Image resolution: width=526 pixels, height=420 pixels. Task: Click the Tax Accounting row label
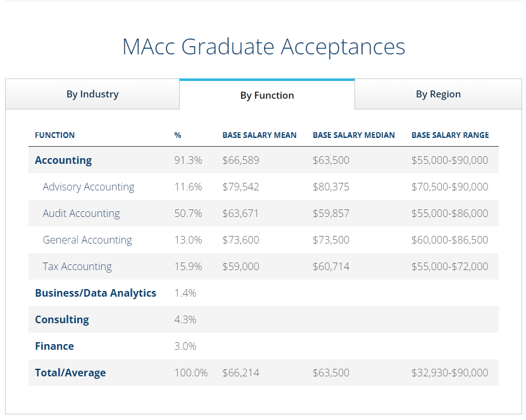pyautogui.click(x=77, y=266)
